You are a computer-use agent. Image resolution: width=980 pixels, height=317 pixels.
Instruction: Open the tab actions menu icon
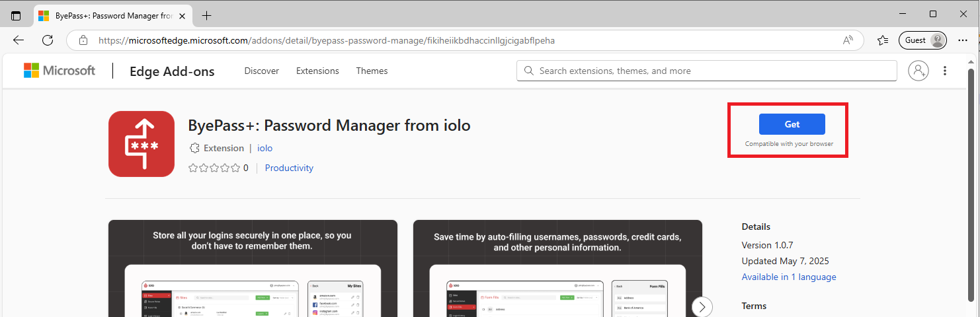(x=16, y=15)
